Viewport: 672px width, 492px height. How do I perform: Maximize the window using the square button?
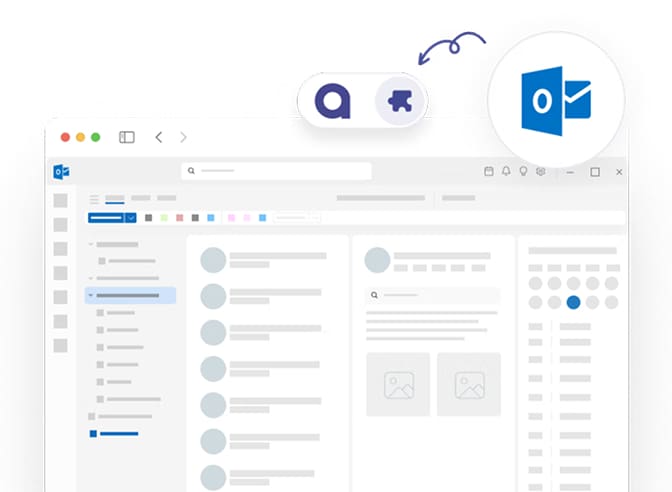point(595,172)
